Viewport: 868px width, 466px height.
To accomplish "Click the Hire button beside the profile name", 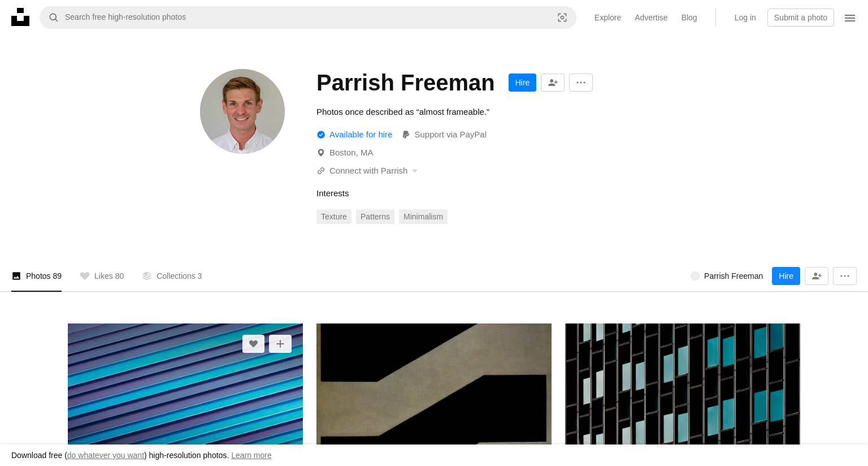I will coord(522,83).
